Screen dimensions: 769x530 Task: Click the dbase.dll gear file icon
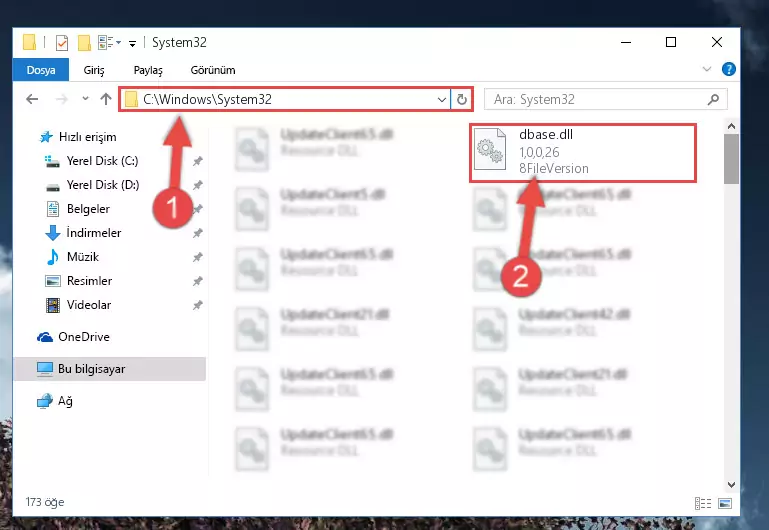click(x=490, y=149)
